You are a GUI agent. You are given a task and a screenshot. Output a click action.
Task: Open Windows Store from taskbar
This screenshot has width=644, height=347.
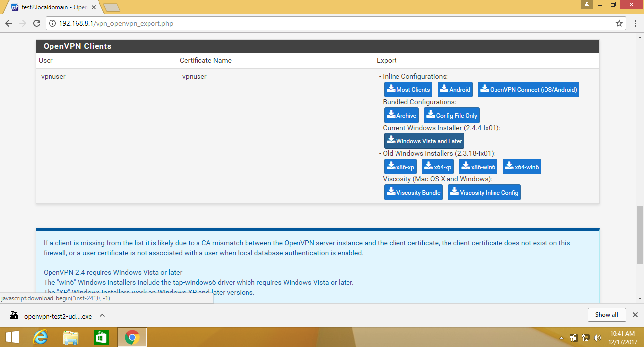101,338
